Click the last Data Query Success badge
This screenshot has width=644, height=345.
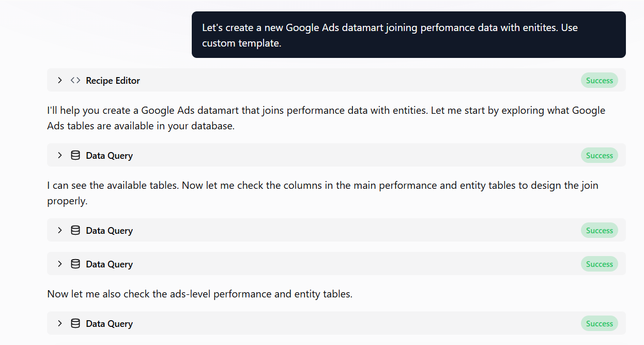pyautogui.click(x=599, y=323)
